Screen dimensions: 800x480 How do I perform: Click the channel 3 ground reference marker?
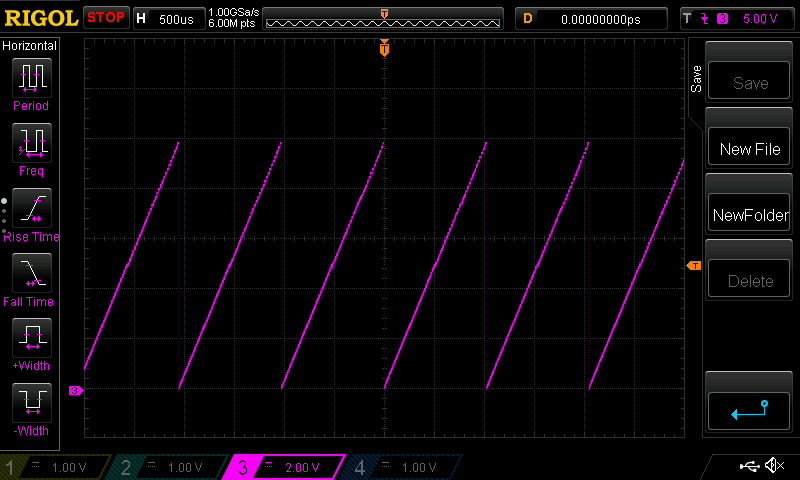76,390
